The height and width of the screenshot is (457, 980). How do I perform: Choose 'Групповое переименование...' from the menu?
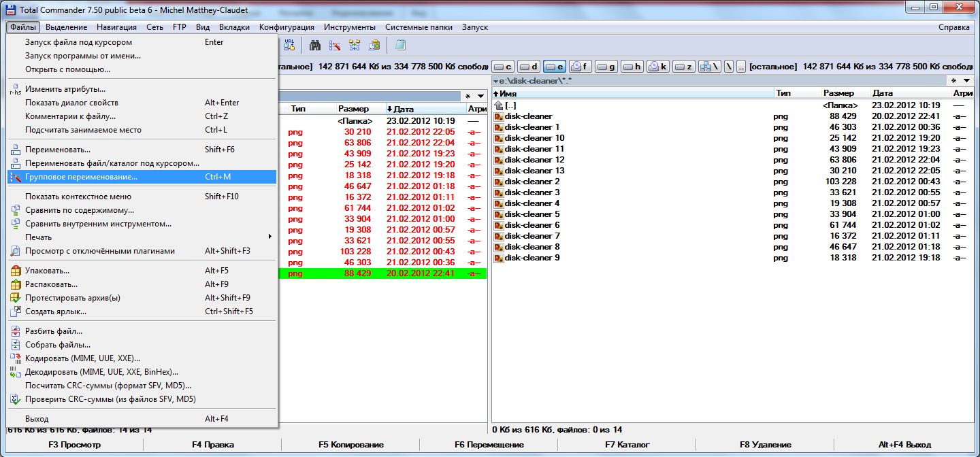click(x=142, y=177)
